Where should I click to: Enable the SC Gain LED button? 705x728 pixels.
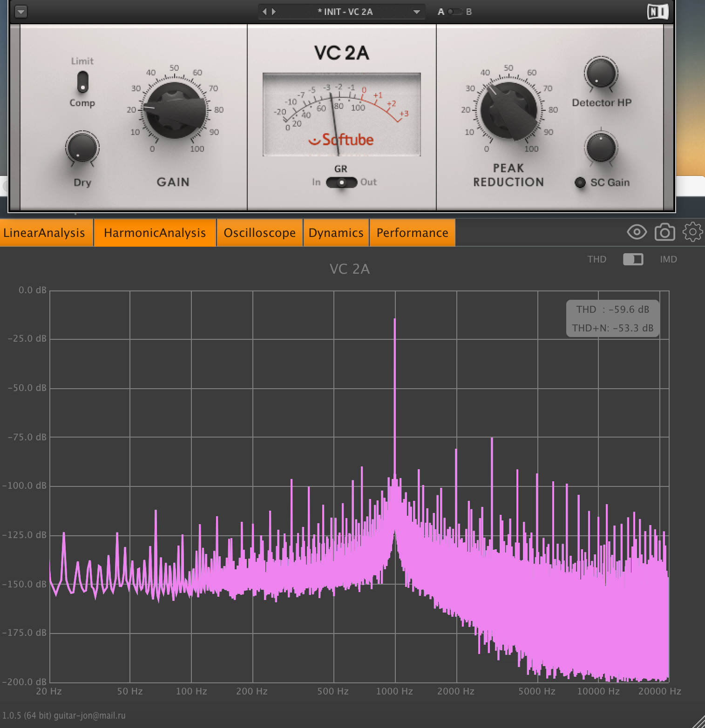(x=580, y=182)
